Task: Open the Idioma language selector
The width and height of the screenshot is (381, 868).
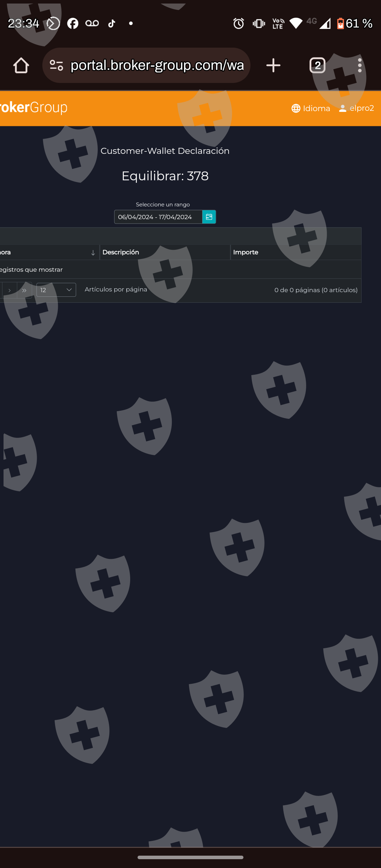Action: point(311,108)
